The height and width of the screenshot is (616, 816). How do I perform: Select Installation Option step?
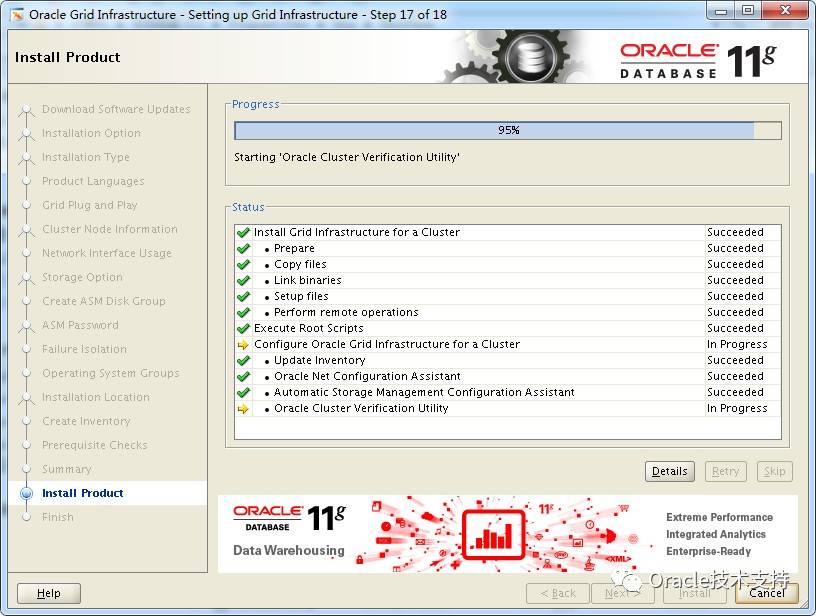pos(91,133)
